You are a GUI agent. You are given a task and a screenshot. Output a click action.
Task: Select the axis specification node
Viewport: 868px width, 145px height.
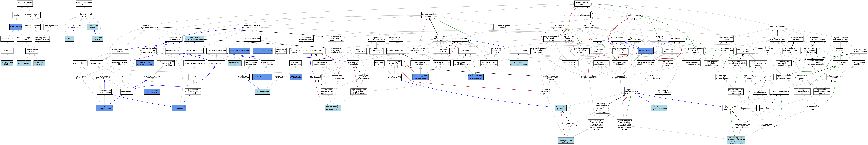(x=80, y=63)
